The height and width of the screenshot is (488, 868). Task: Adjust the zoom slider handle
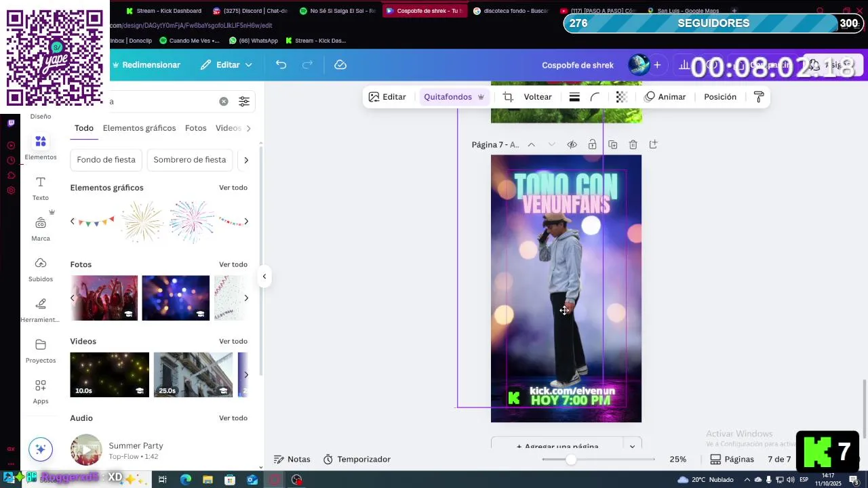(x=571, y=460)
